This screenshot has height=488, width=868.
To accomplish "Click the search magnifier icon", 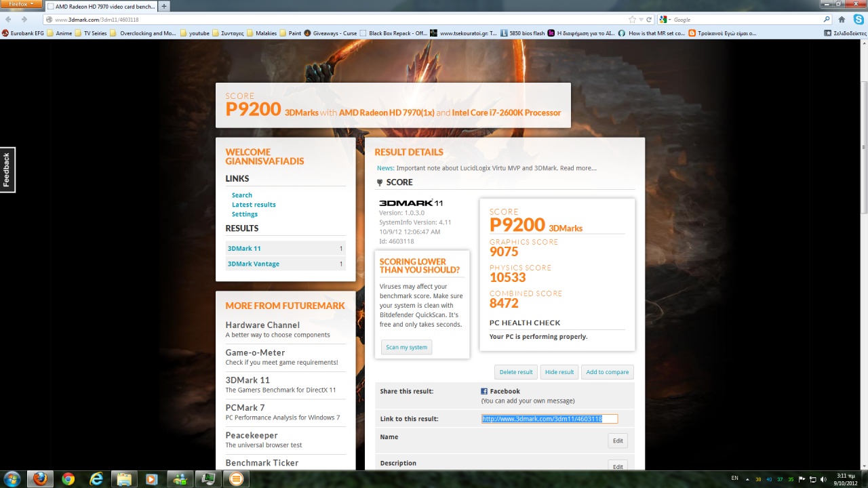I will click(x=827, y=20).
